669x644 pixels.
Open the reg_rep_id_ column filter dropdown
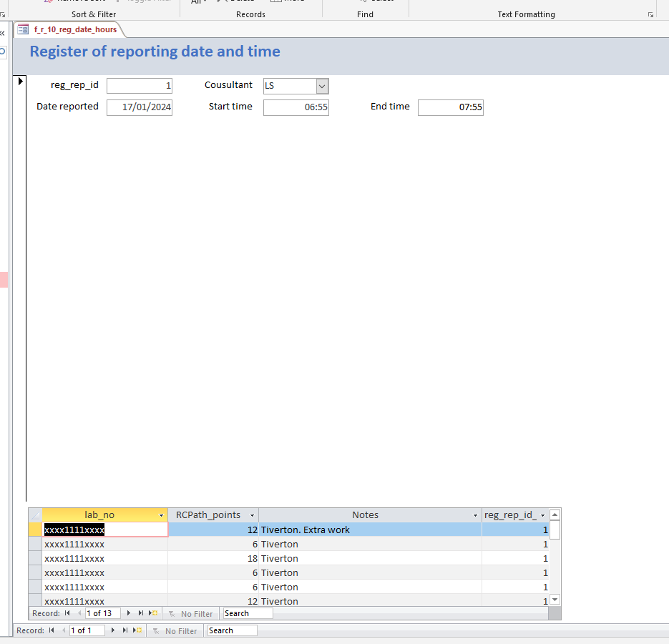tap(542, 515)
